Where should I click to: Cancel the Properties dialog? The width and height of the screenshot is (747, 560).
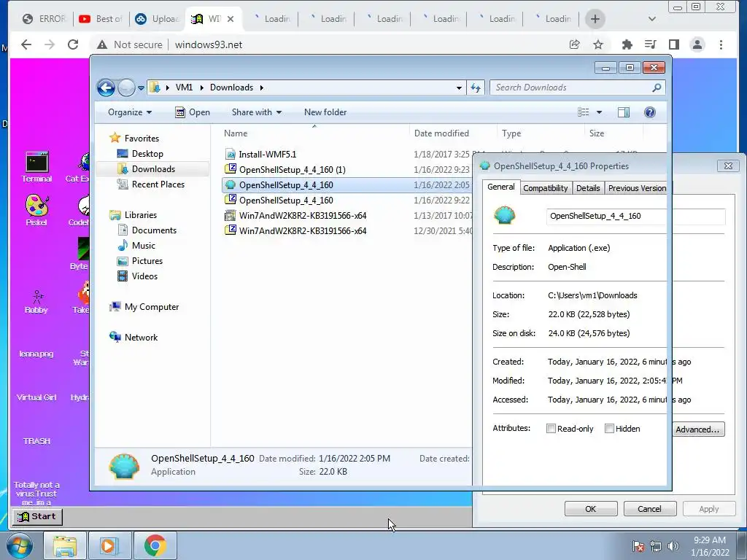[649, 509]
